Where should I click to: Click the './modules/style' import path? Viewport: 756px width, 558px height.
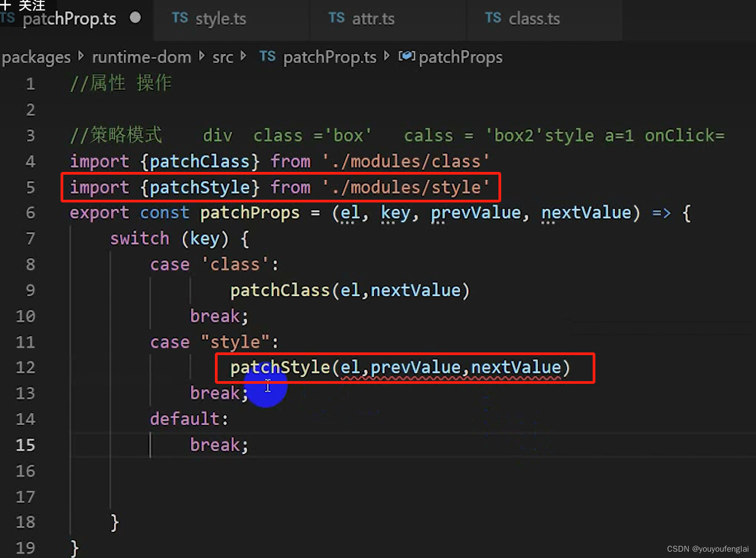click(x=406, y=187)
